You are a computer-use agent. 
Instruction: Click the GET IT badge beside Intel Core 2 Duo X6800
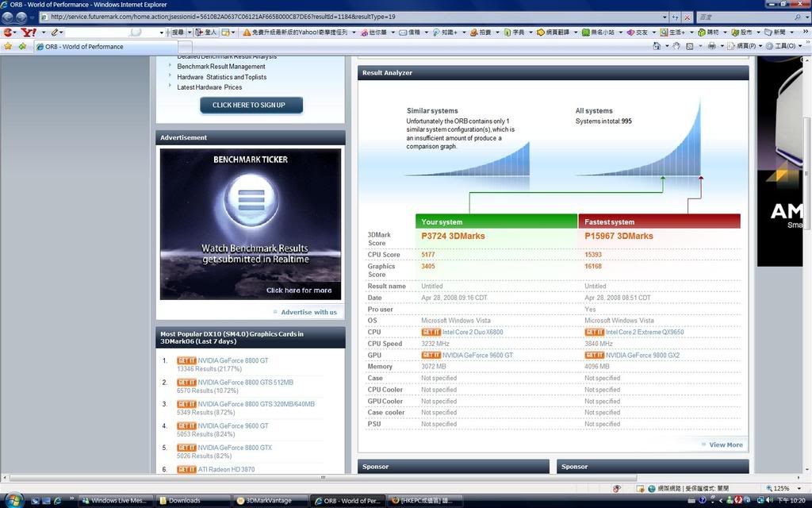click(x=431, y=333)
